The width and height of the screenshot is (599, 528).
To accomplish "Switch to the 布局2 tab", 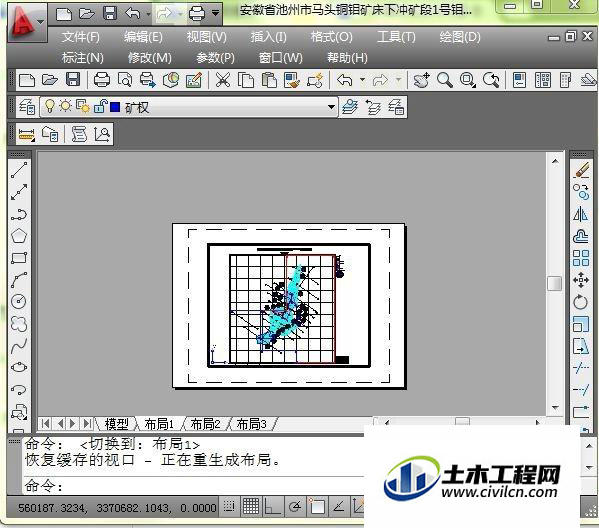I will point(205,424).
